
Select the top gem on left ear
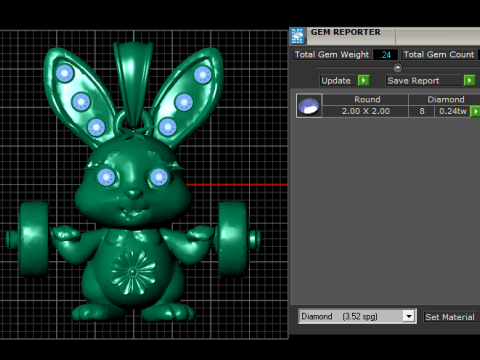pos(65,73)
